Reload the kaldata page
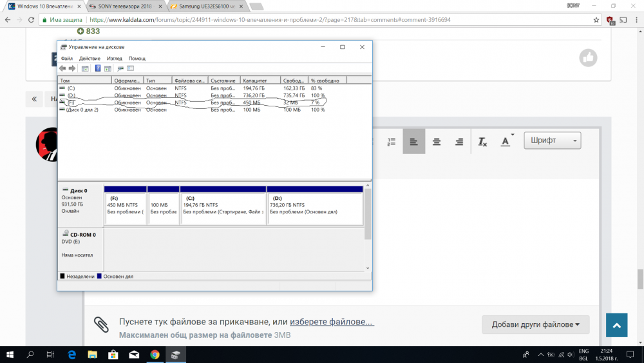Viewport: 644px width, 363px height. tap(31, 20)
